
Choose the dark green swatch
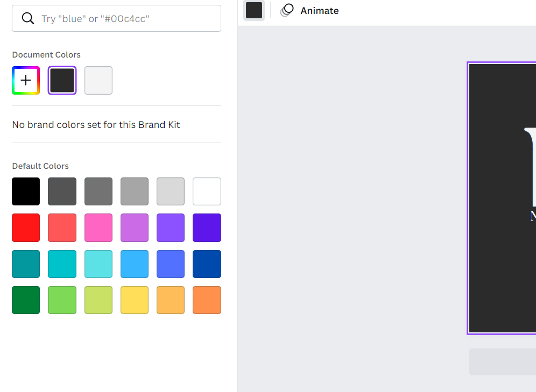tap(25, 300)
